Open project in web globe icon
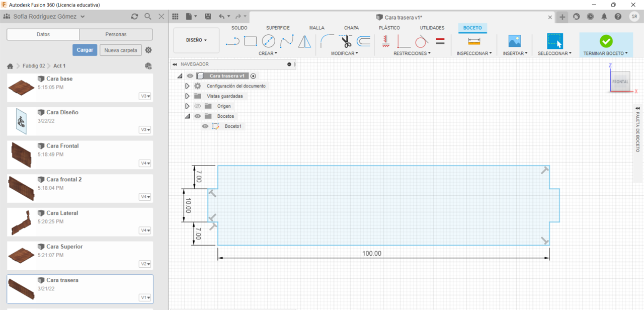 tap(148, 66)
